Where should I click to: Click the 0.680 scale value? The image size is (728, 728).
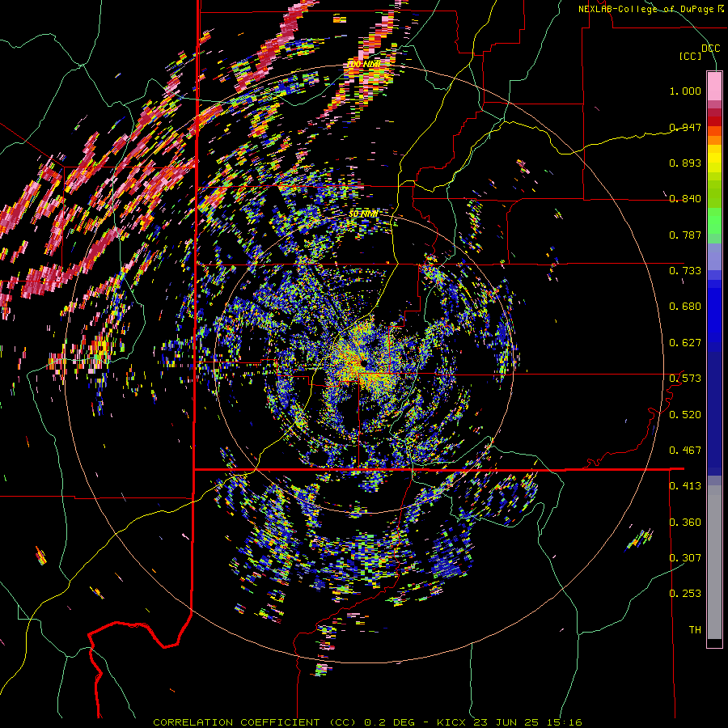point(685,306)
